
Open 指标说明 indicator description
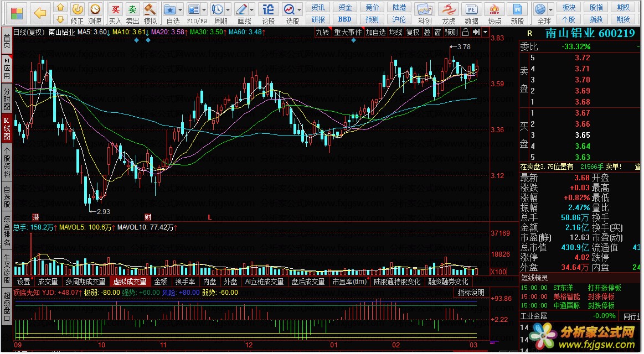tap(471, 293)
